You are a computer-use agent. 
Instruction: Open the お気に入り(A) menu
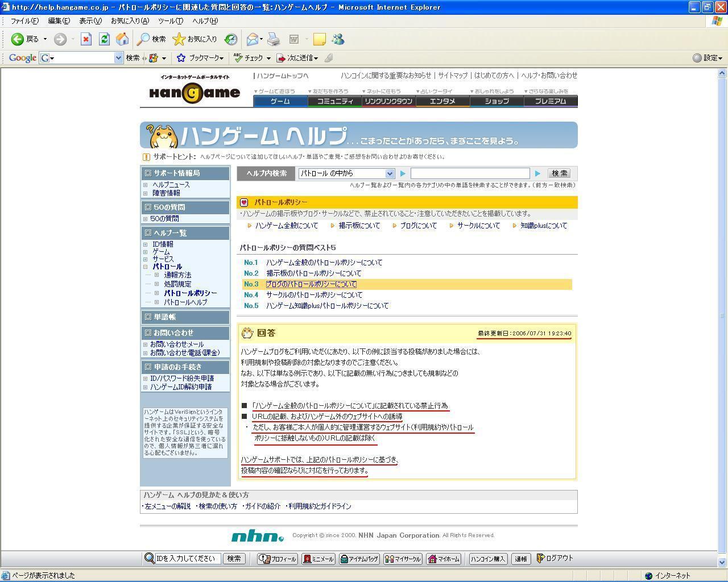tap(130, 21)
